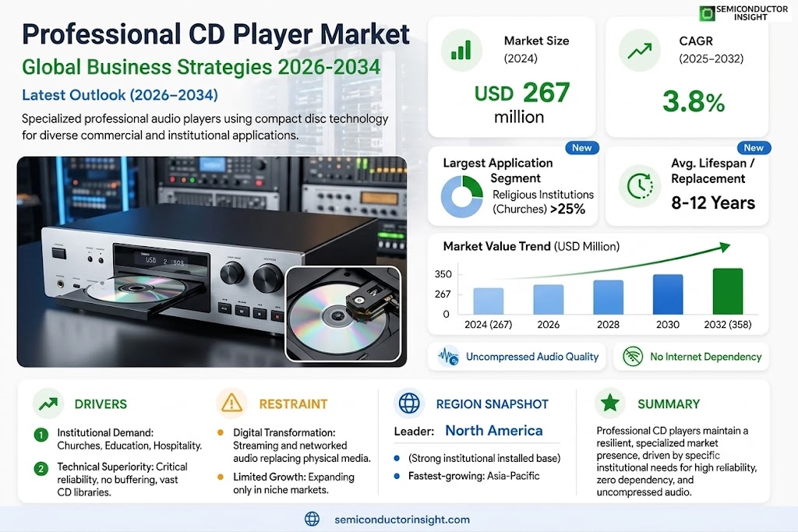
Task: Click the Market Size bar chart icon
Action: pyautogui.click(x=461, y=51)
